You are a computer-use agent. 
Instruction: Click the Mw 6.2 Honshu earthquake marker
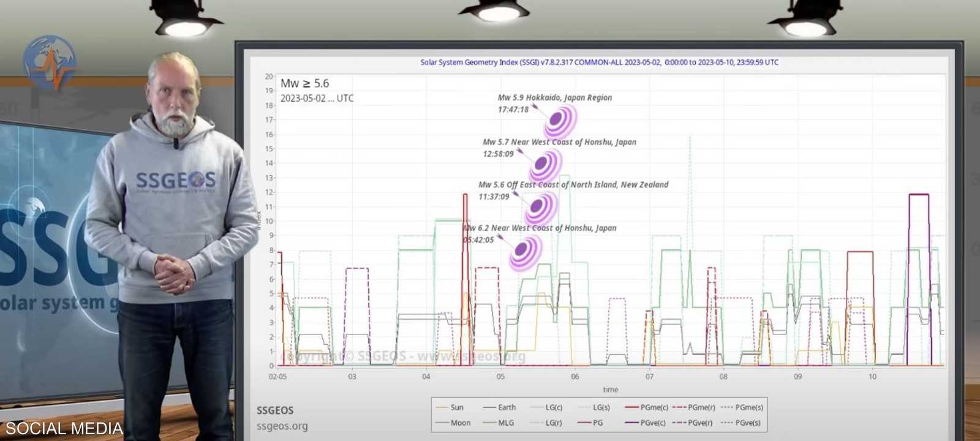pos(526,252)
